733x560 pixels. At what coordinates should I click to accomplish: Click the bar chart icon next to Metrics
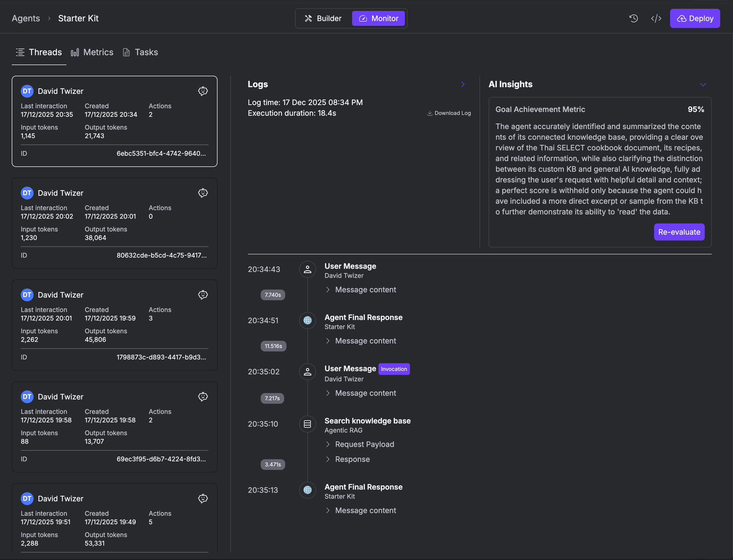(75, 52)
